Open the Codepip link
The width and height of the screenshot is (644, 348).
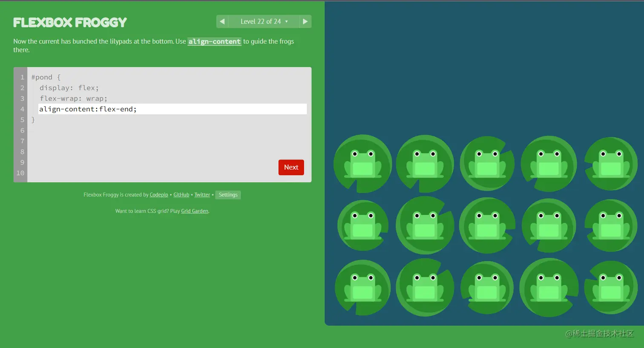(159, 195)
